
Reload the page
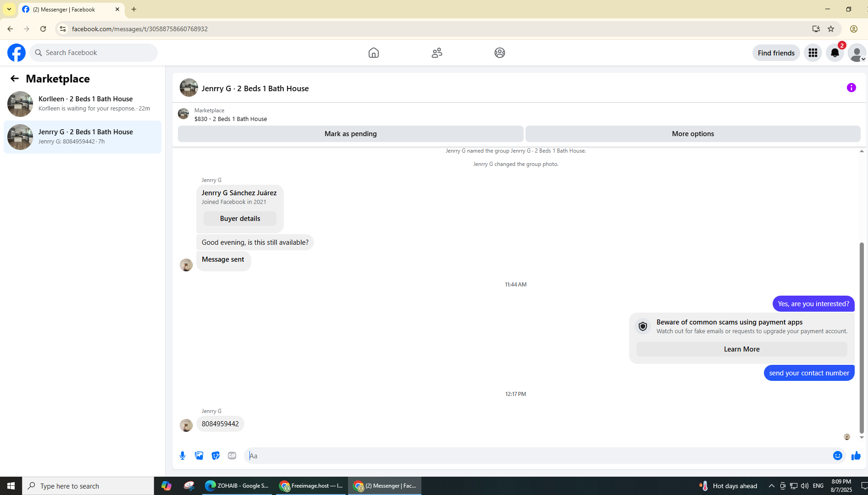[43, 29]
